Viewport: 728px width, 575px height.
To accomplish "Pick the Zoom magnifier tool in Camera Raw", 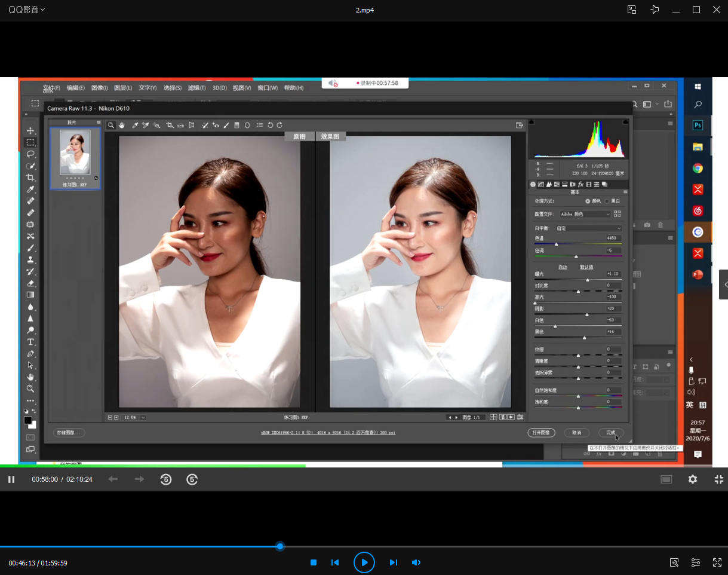I will click(x=111, y=126).
